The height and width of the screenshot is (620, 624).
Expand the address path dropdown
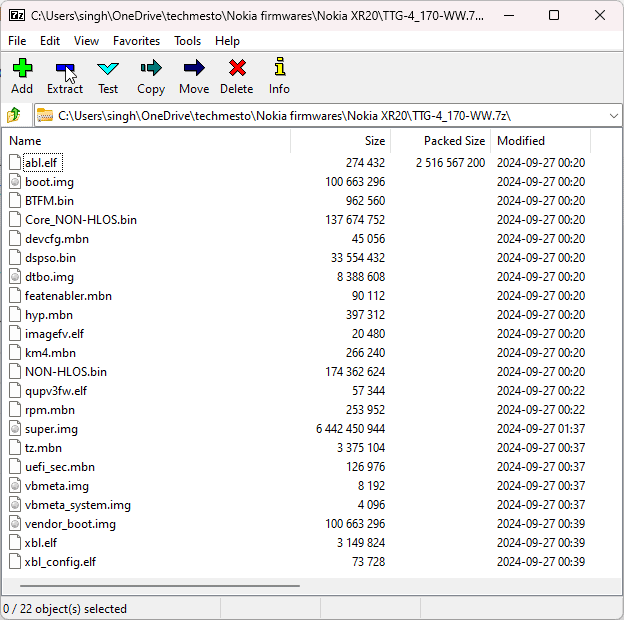click(x=612, y=116)
